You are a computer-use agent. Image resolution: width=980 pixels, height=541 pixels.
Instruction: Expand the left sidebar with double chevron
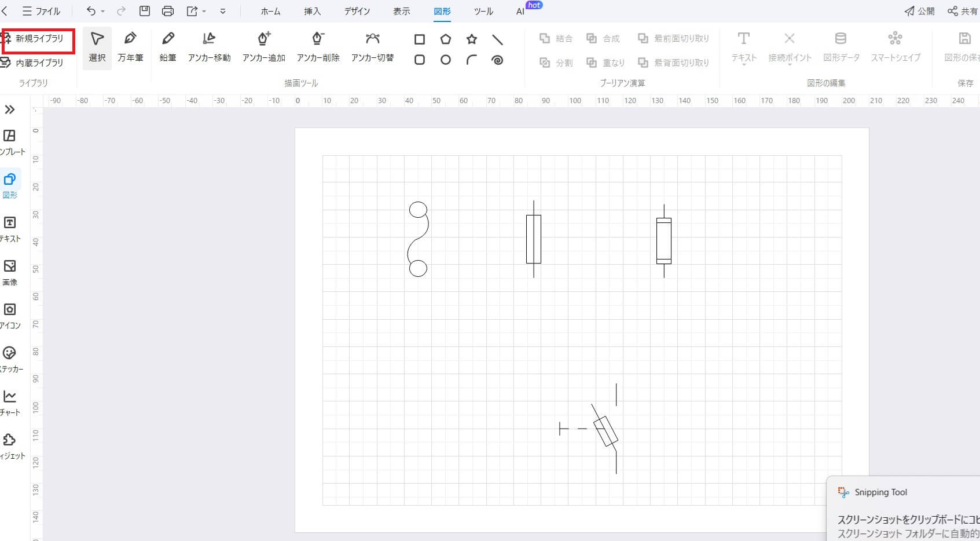(10, 109)
